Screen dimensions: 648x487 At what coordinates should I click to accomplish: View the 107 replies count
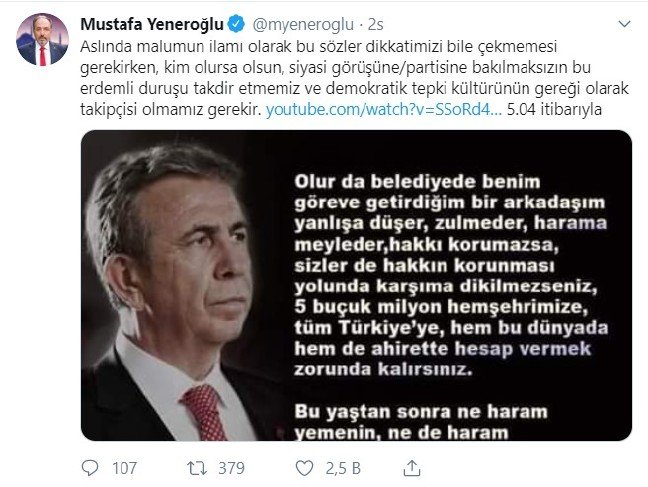coord(124,468)
